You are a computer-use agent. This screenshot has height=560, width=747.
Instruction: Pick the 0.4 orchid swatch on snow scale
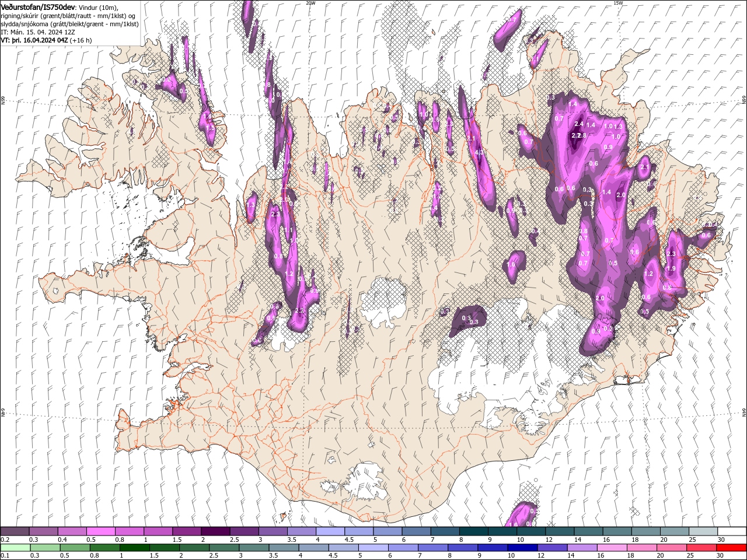72,531
